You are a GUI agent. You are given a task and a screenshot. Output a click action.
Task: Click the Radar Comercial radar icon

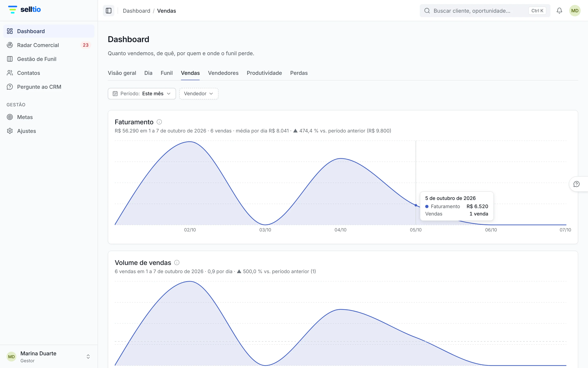(x=10, y=45)
